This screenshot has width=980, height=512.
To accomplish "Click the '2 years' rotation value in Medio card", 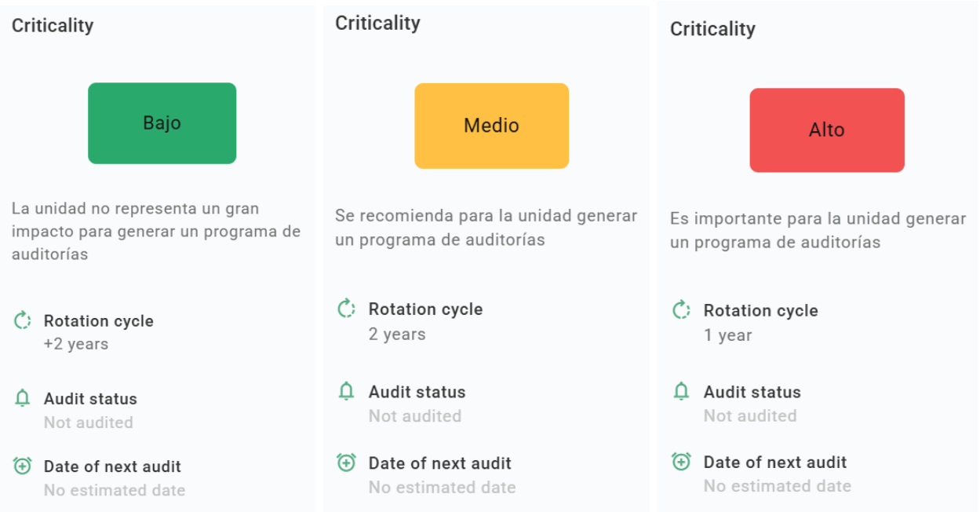I will (x=397, y=334).
